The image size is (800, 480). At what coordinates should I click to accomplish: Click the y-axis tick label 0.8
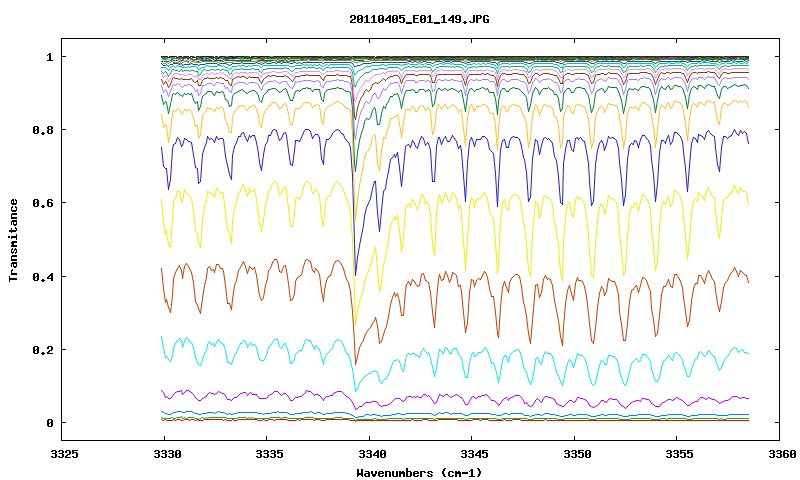(43, 130)
